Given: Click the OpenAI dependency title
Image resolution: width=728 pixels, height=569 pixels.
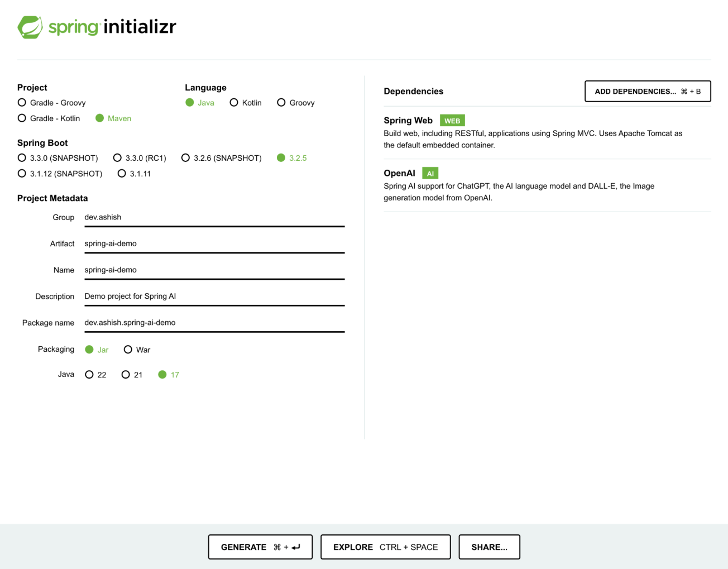Looking at the screenshot, I should click(x=399, y=173).
